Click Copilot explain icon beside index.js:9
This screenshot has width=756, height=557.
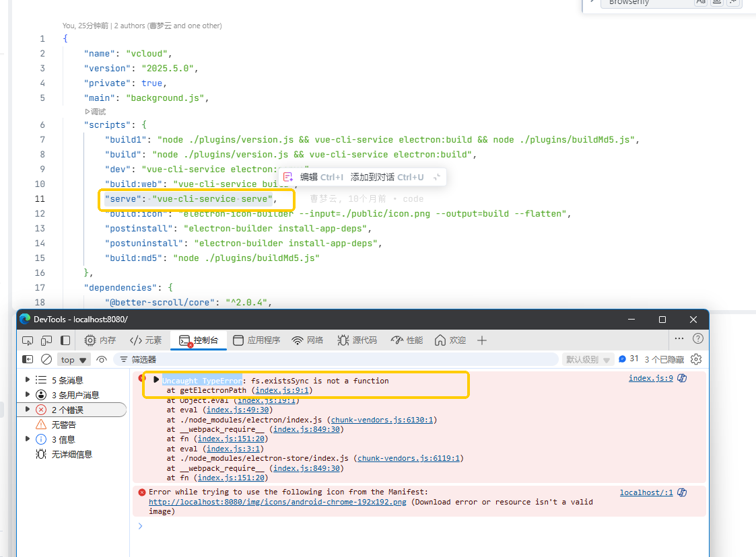(682, 378)
